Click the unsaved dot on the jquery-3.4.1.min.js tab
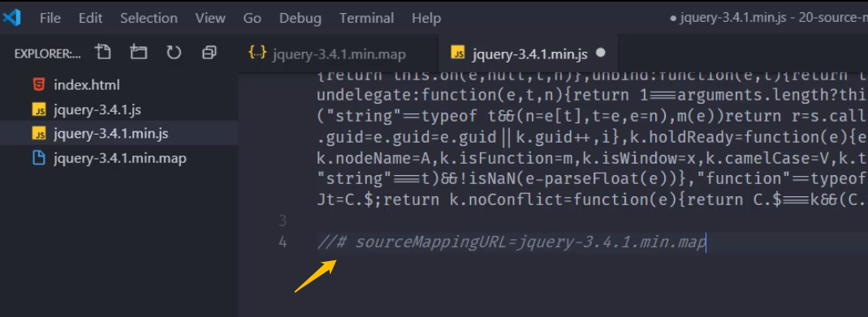 coord(600,53)
